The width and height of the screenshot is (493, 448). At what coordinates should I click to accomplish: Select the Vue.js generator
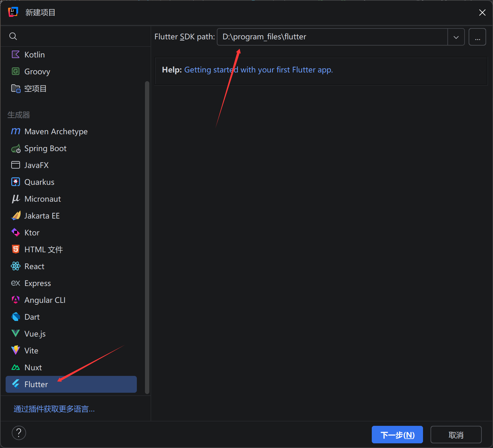click(71, 334)
